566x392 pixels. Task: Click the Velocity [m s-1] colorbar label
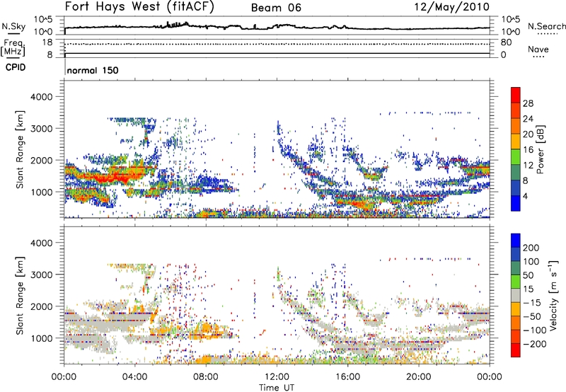(553, 295)
